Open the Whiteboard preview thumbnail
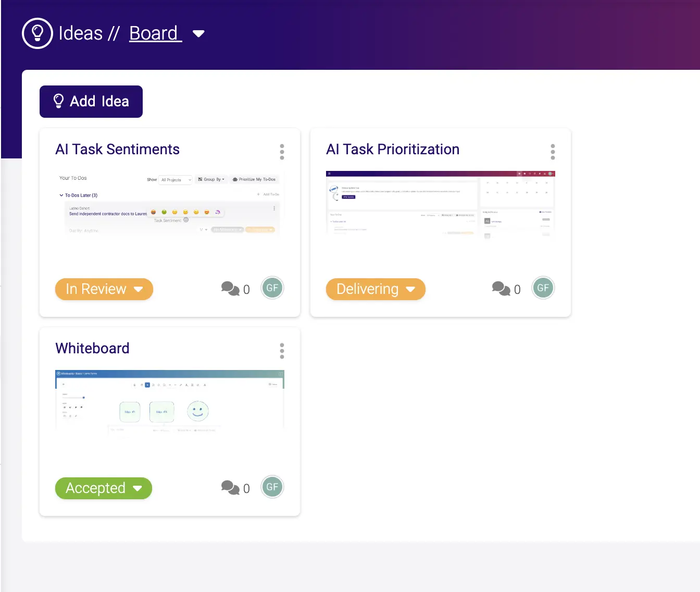 (169, 401)
